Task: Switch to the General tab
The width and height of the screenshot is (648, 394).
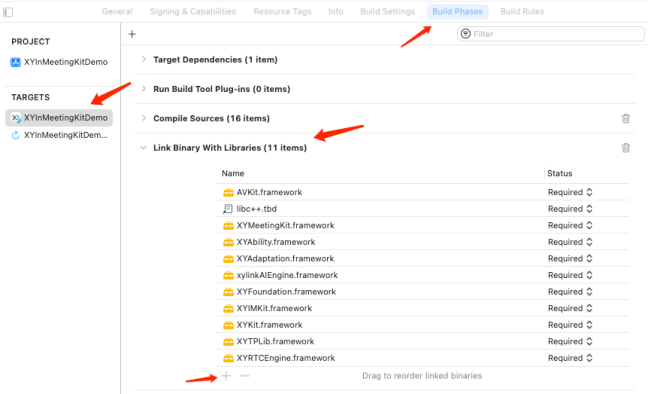Action: click(117, 12)
